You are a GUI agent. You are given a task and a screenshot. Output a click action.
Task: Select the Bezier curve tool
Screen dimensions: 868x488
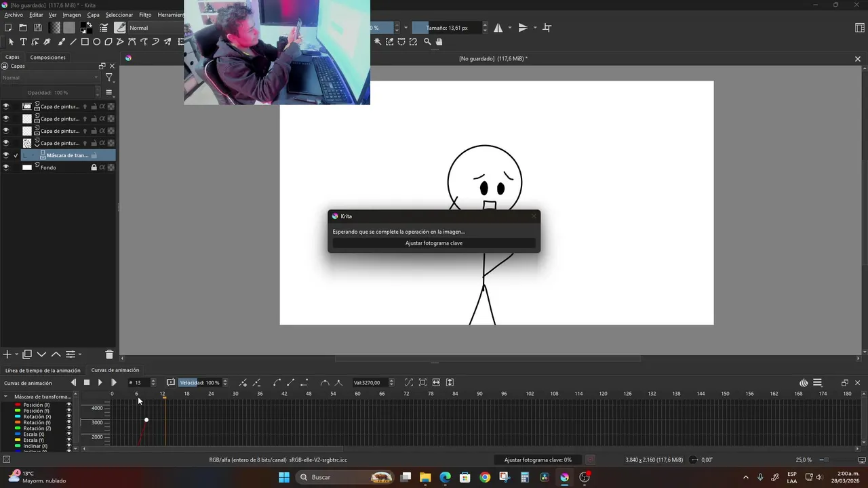132,41
